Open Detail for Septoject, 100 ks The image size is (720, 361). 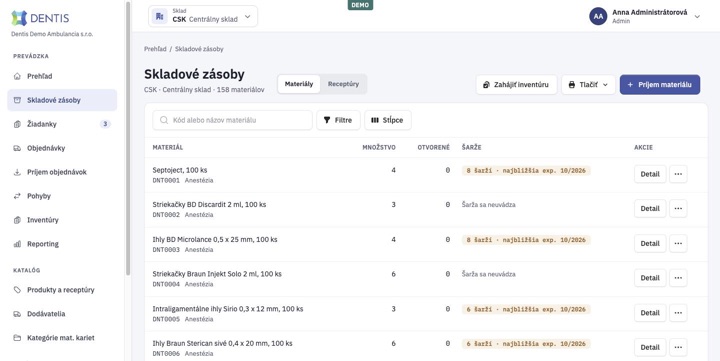pyautogui.click(x=650, y=174)
